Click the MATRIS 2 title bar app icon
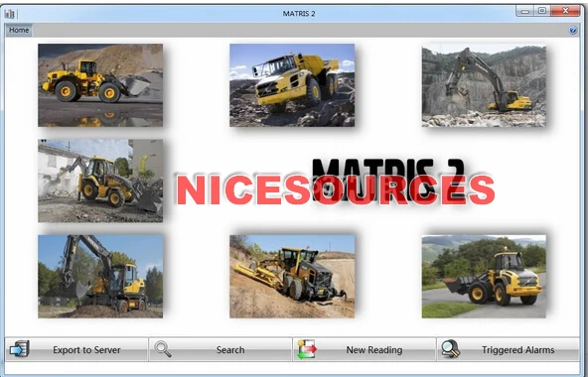 pyautogui.click(x=10, y=14)
